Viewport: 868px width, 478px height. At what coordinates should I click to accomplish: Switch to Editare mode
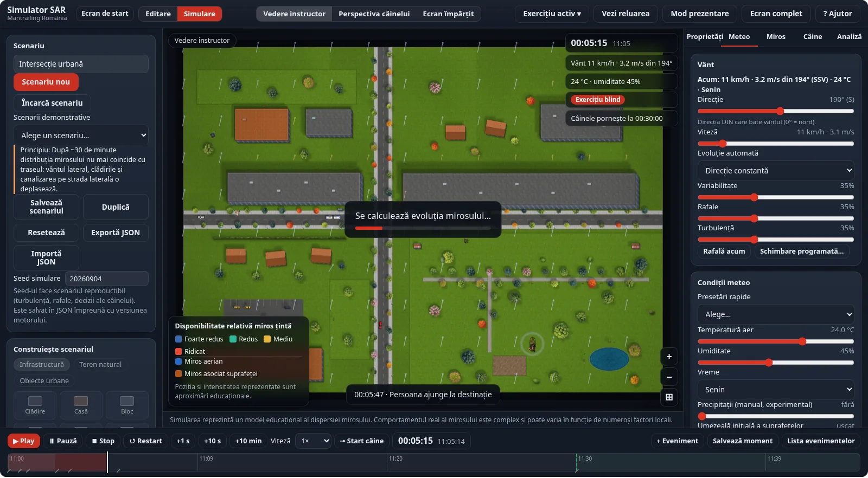click(x=158, y=14)
